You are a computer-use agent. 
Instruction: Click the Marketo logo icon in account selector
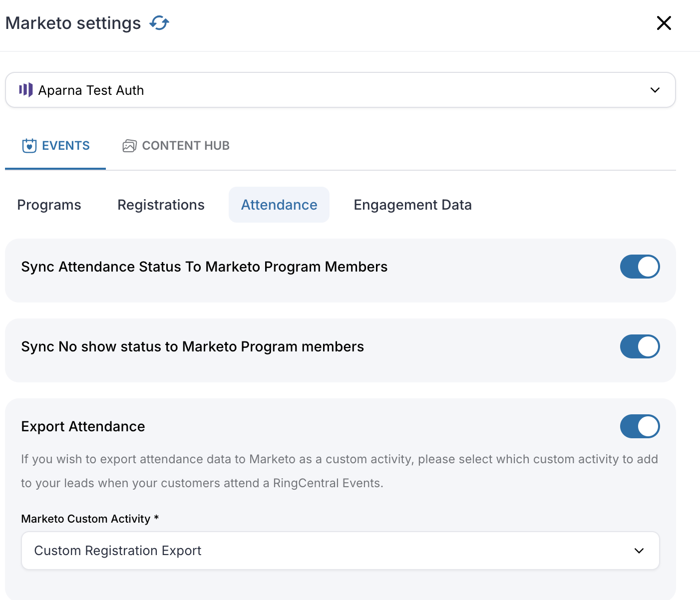coord(25,90)
